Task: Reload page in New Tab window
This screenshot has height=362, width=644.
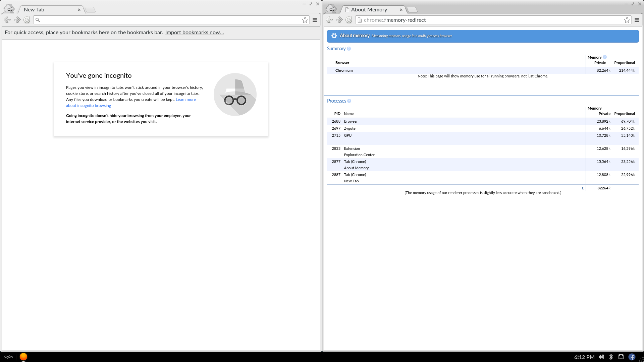Action: click(27, 20)
